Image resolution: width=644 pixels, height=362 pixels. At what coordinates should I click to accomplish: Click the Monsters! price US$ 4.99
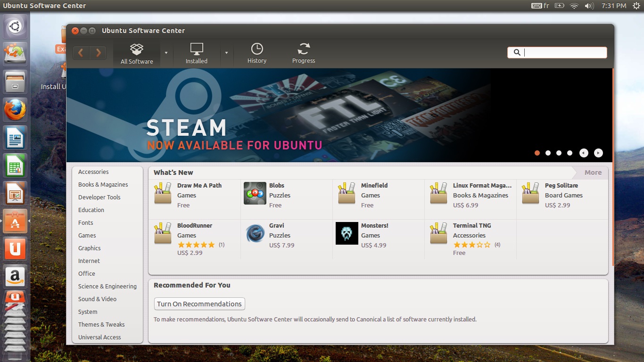(x=373, y=245)
